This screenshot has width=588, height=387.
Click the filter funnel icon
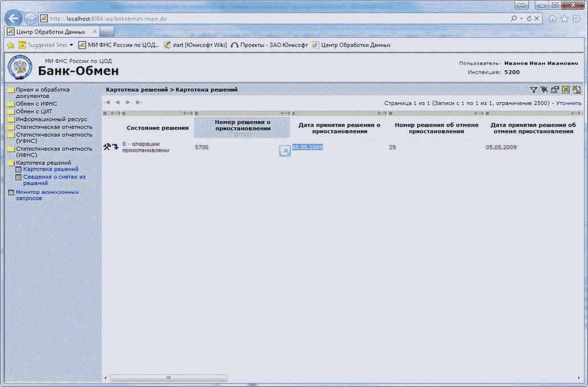click(x=534, y=90)
